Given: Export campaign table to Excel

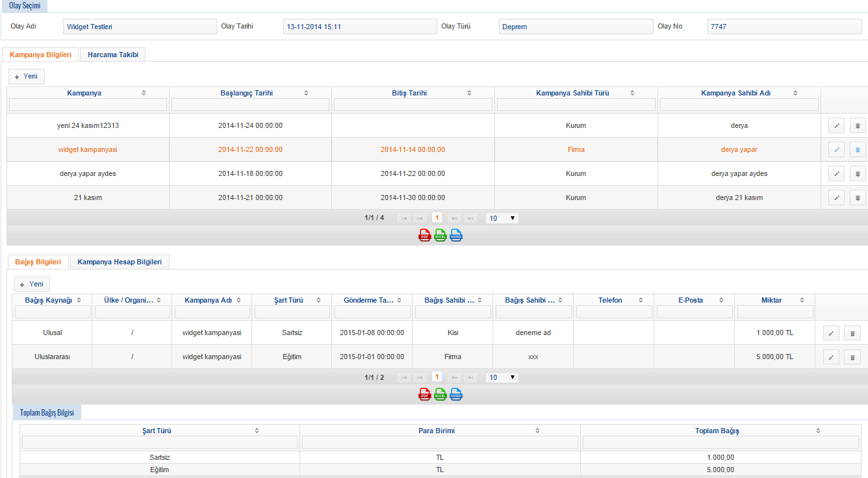Looking at the screenshot, I should [440, 236].
